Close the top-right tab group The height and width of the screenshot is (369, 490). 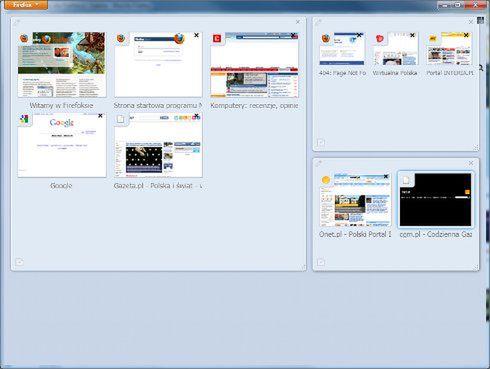(471, 22)
